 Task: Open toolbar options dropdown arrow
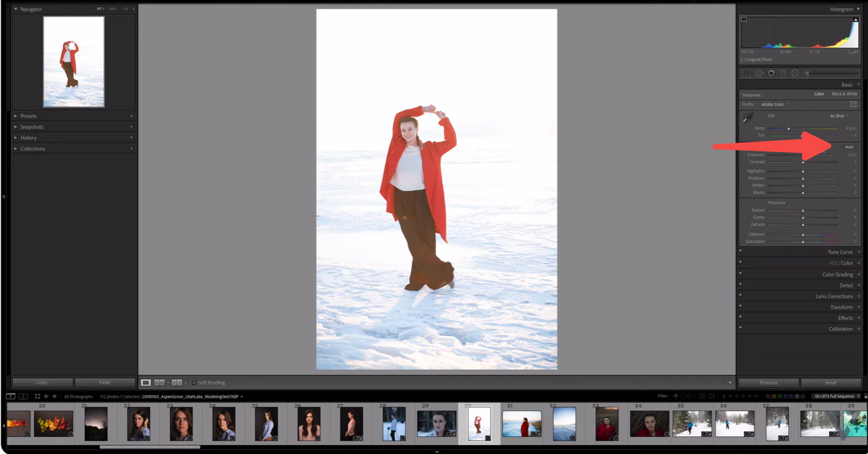click(730, 383)
